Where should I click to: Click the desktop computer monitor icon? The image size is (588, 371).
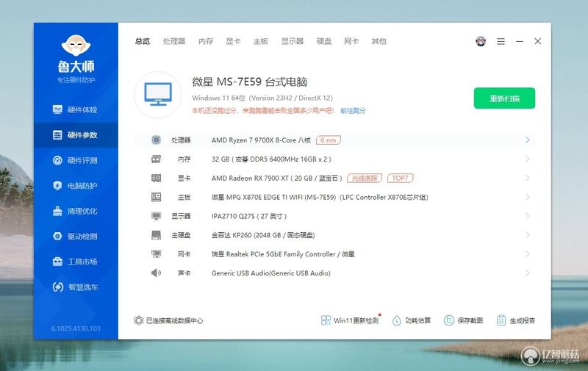(158, 95)
